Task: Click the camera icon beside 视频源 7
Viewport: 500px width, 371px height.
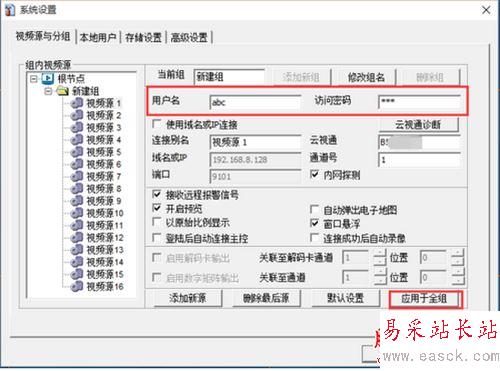Action: tap(77, 176)
